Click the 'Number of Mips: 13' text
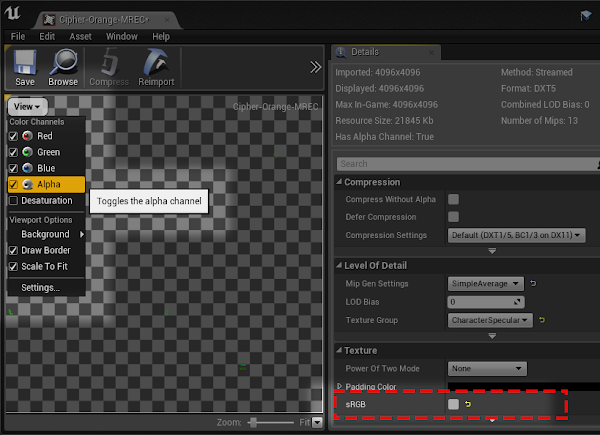 pyautogui.click(x=539, y=121)
